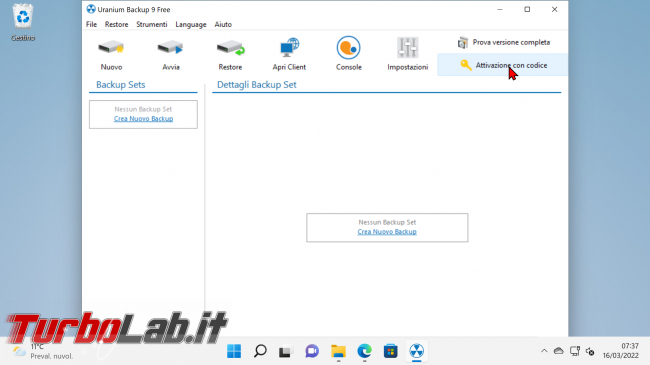Click Crea Nuovo Backup link in Backup Sets panel

[143, 119]
